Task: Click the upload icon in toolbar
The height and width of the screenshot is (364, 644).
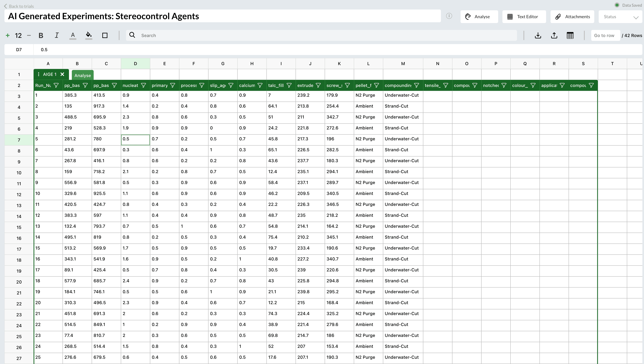Action: point(554,35)
